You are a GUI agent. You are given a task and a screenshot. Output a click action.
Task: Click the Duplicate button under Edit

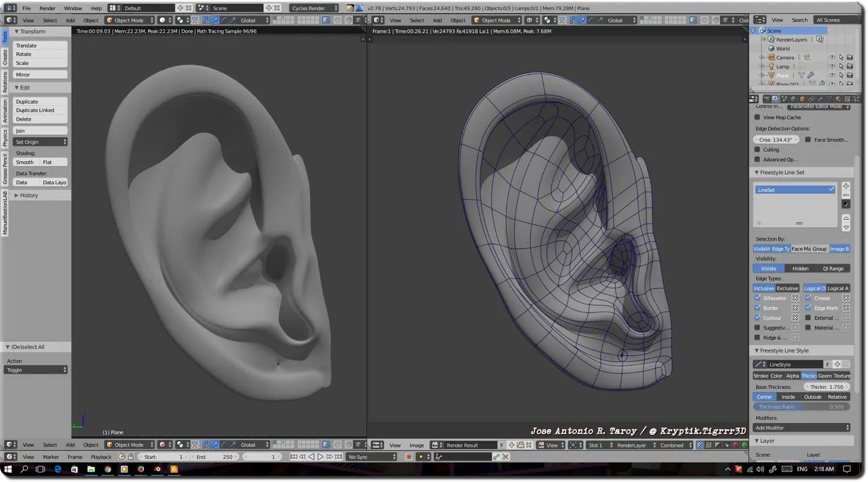[27, 101]
